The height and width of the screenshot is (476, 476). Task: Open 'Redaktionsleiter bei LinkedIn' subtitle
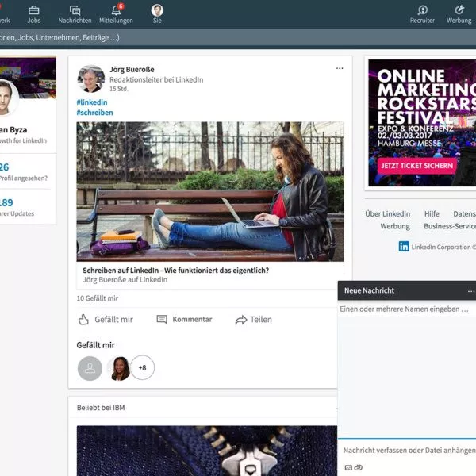156,80
